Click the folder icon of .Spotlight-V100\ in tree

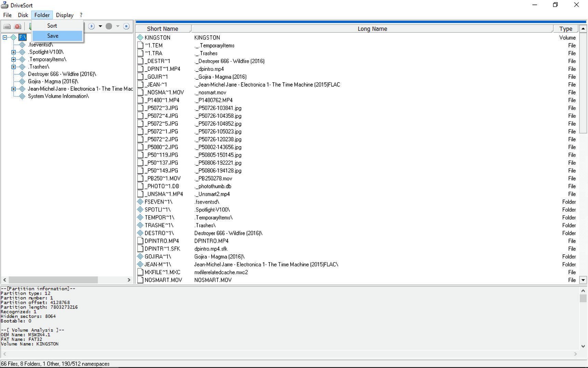(22, 52)
